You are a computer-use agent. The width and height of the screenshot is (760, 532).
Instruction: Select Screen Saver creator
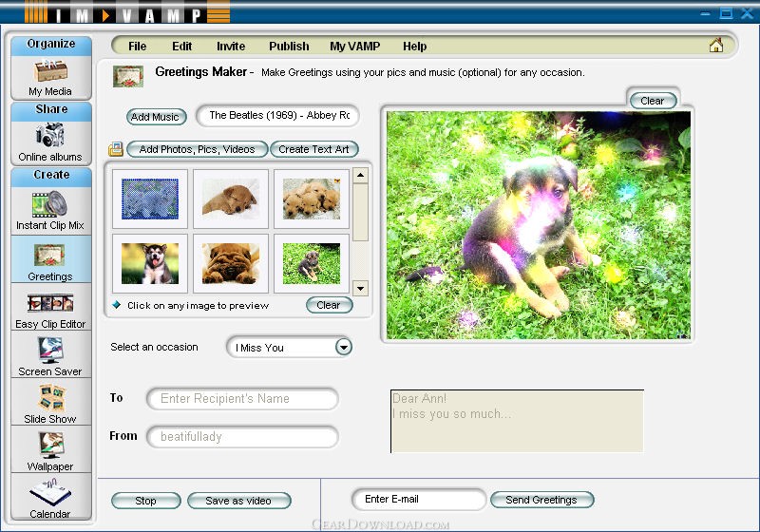click(50, 356)
